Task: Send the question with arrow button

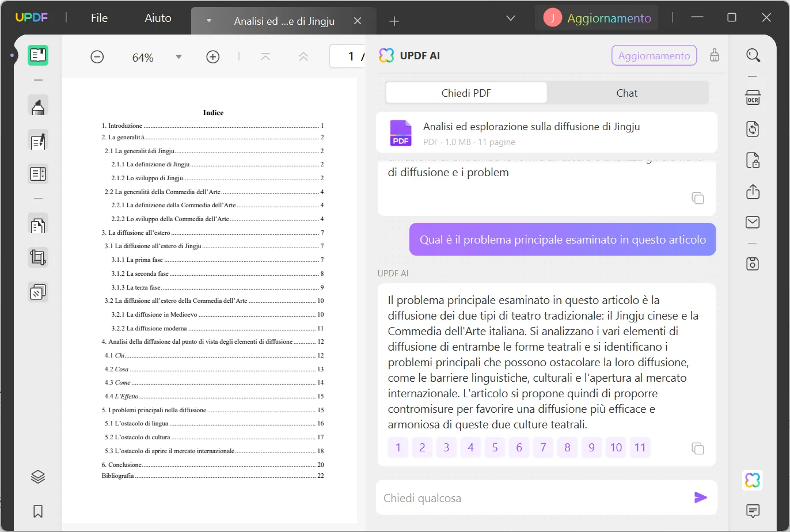Action: tap(700, 497)
